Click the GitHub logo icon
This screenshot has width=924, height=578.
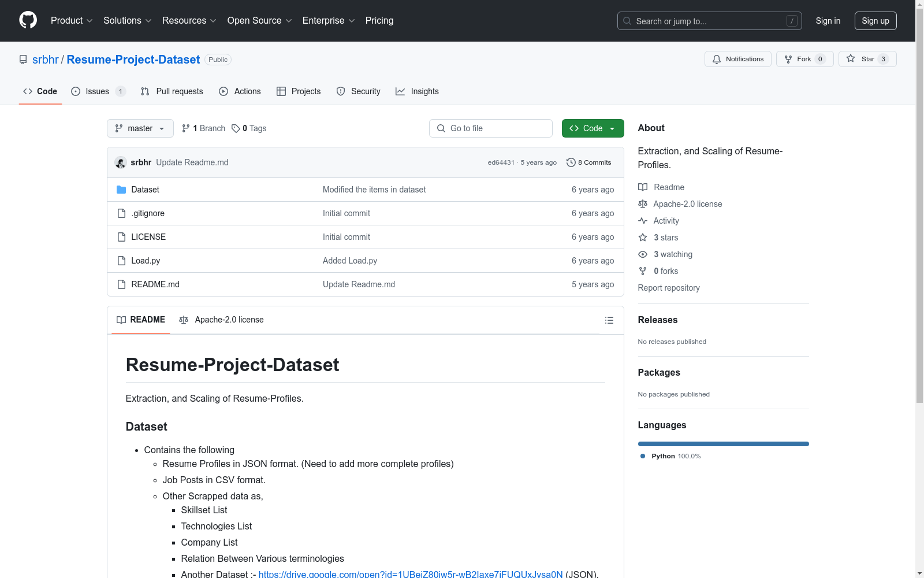pyautogui.click(x=28, y=20)
